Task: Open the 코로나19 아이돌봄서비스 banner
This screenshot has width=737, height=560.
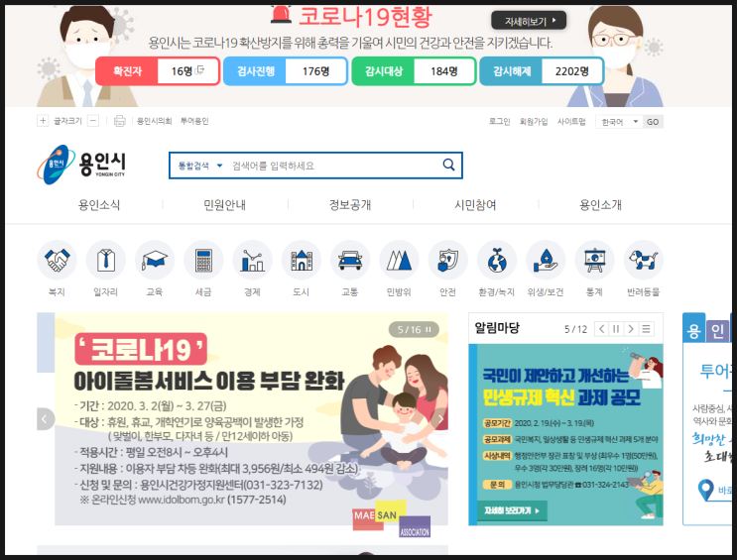Action: [251, 418]
